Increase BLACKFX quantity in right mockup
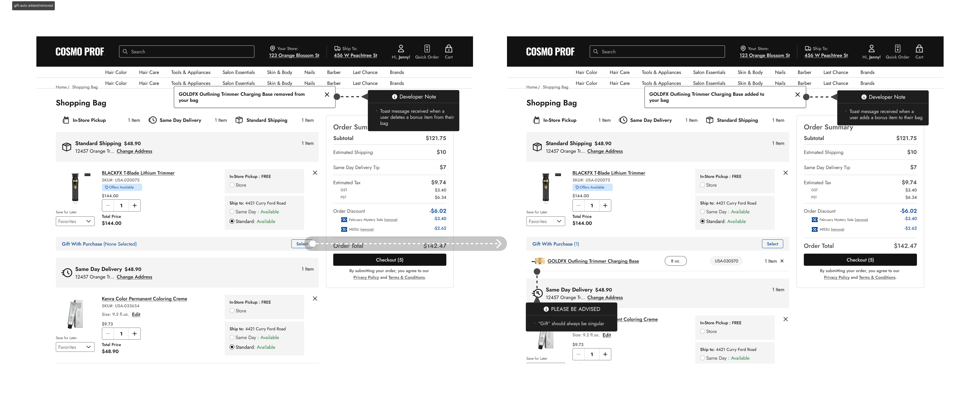980x400 pixels. click(x=605, y=206)
